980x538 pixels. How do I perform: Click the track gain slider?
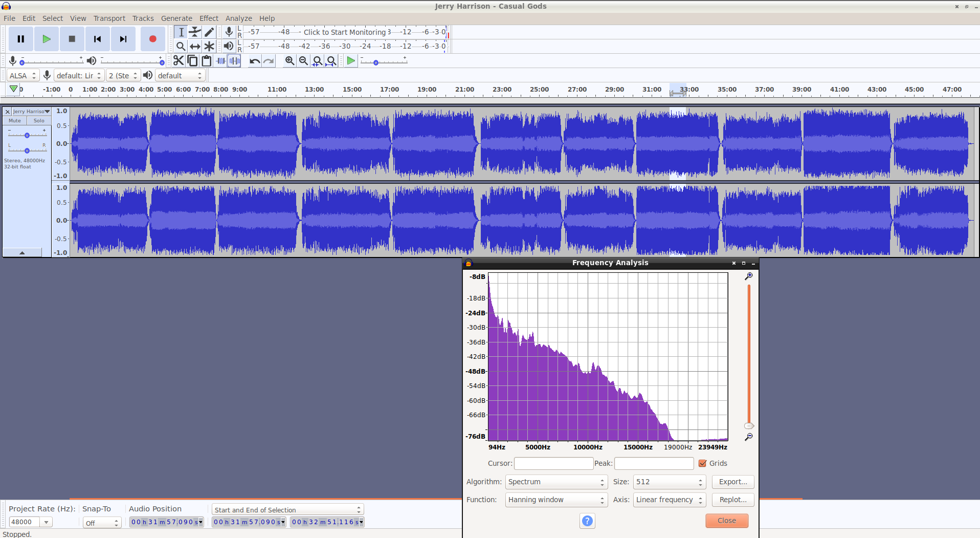pos(27,135)
